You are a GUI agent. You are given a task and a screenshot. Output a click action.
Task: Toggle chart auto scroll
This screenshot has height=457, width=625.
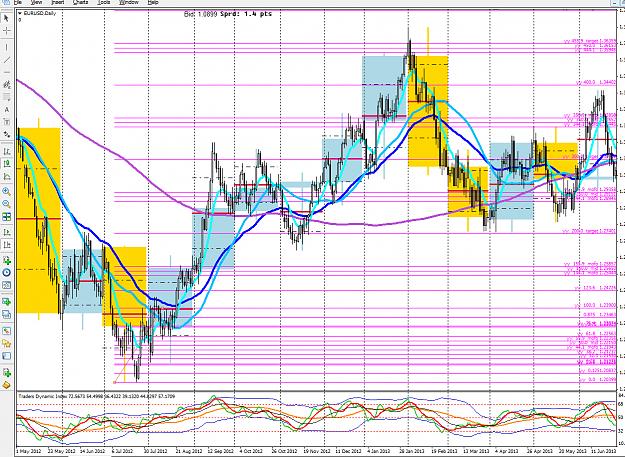(x=6, y=232)
